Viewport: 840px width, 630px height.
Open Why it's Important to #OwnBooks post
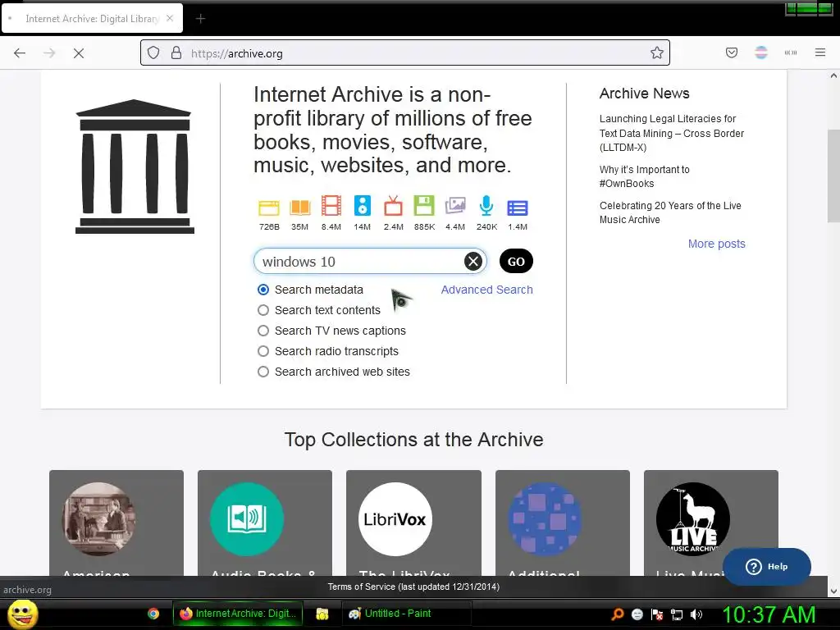click(x=644, y=176)
